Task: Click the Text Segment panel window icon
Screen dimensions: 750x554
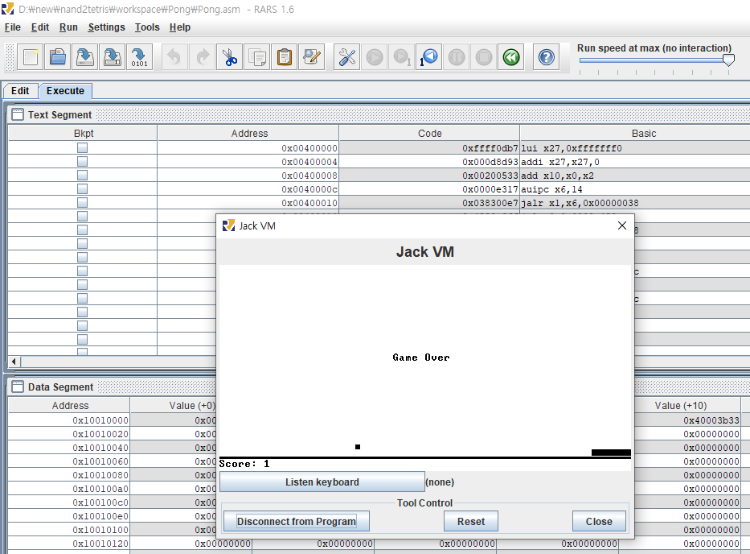Action: tap(17, 115)
